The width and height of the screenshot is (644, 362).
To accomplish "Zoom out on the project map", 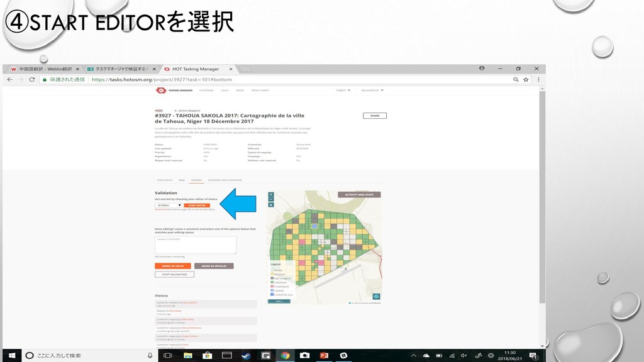I will coord(270,199).
